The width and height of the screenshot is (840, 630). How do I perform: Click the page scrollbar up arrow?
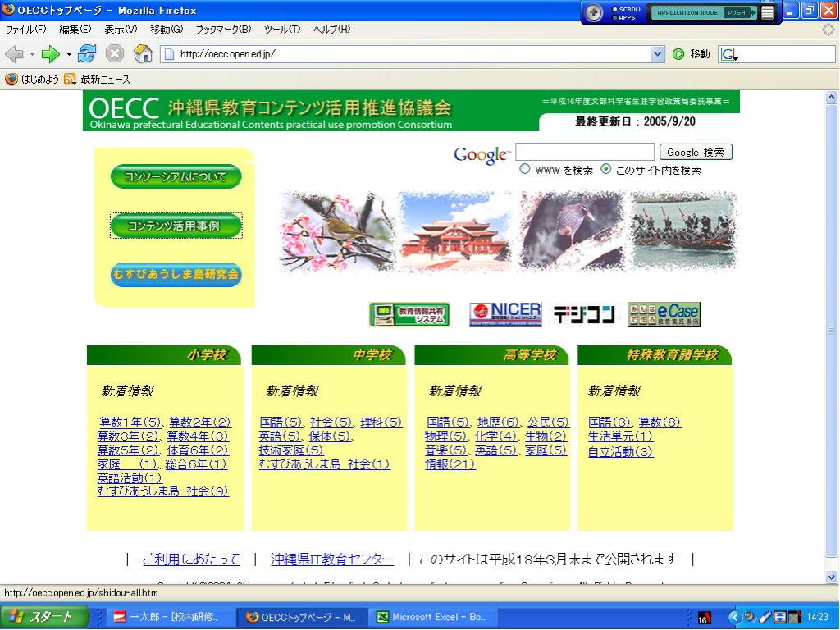pyautogui.click(x=832, y=97)
